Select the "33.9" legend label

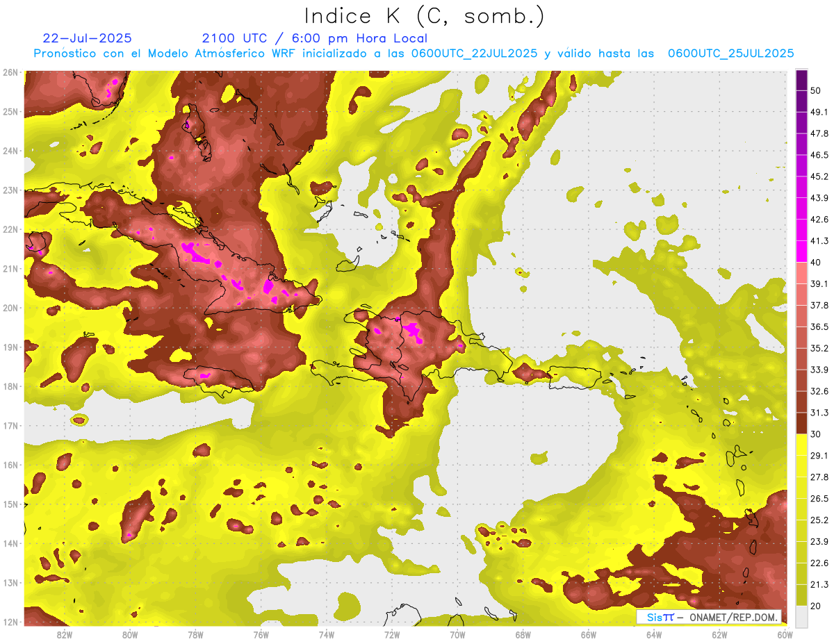[x=819, y=370]
